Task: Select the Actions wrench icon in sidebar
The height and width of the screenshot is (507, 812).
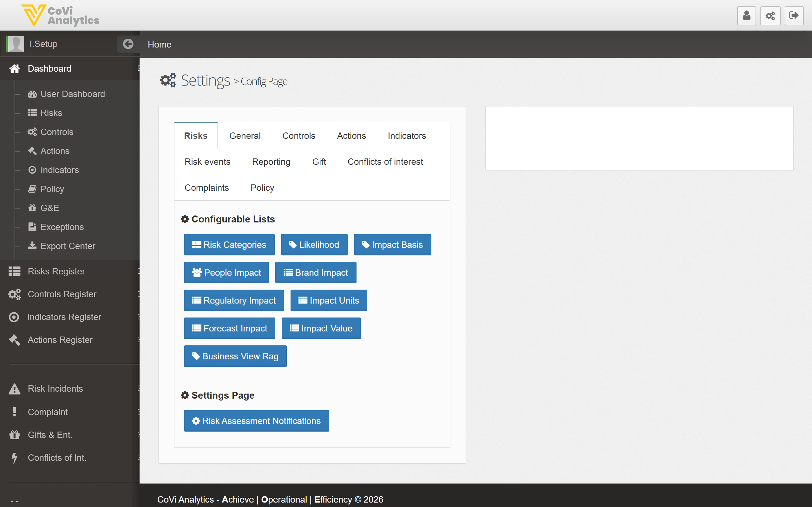Action: tap(32, 151)
